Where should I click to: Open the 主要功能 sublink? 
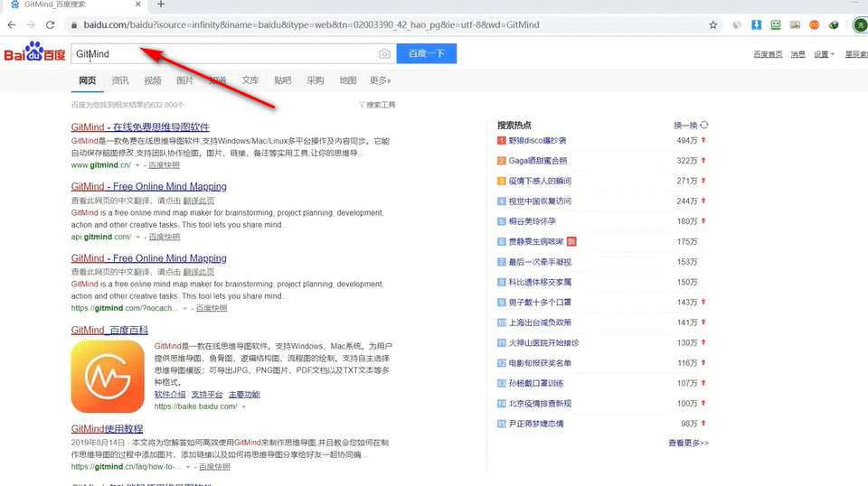tap(244, 394)
